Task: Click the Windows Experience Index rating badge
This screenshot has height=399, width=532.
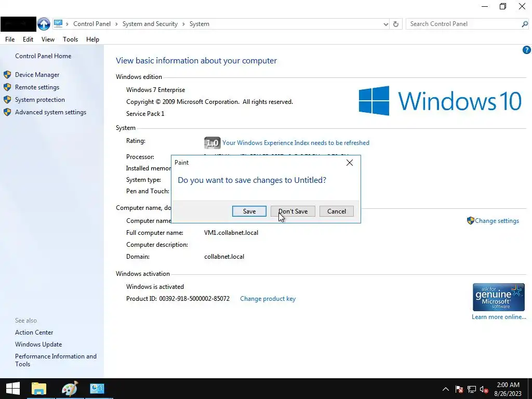Action: [212, 143]
